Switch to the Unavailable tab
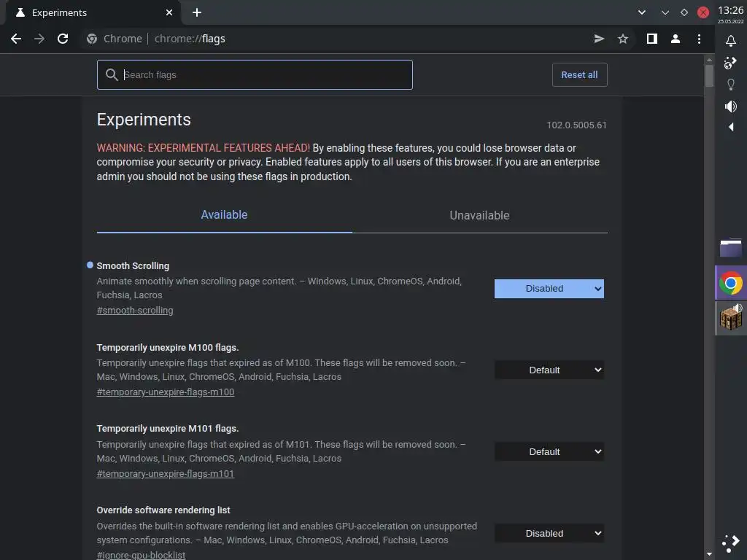 tap(479, 215)
